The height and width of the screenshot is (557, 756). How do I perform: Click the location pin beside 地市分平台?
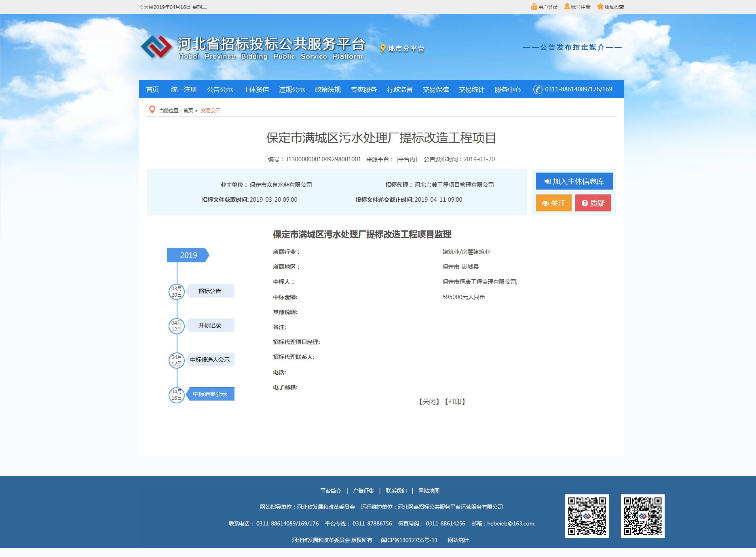(x=383, y=49)
